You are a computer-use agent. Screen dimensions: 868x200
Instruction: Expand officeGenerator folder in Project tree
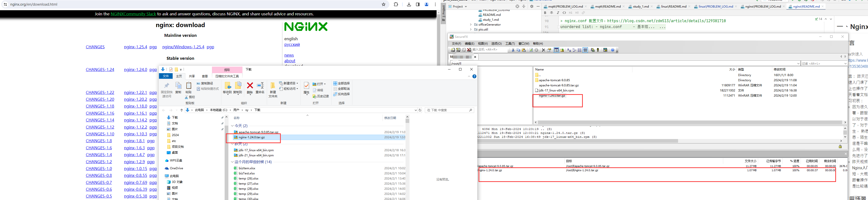[x=471, y=25]
